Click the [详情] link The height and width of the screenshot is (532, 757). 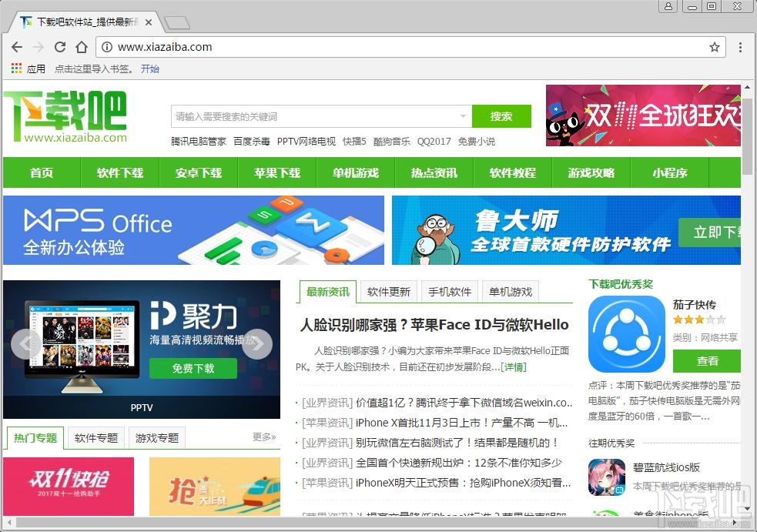tap(513, 367)
